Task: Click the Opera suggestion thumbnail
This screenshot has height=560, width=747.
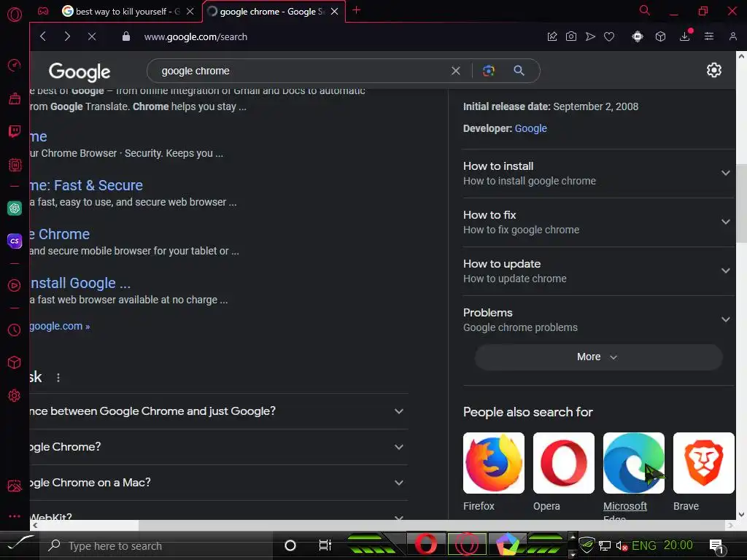Action: (564, 463)
